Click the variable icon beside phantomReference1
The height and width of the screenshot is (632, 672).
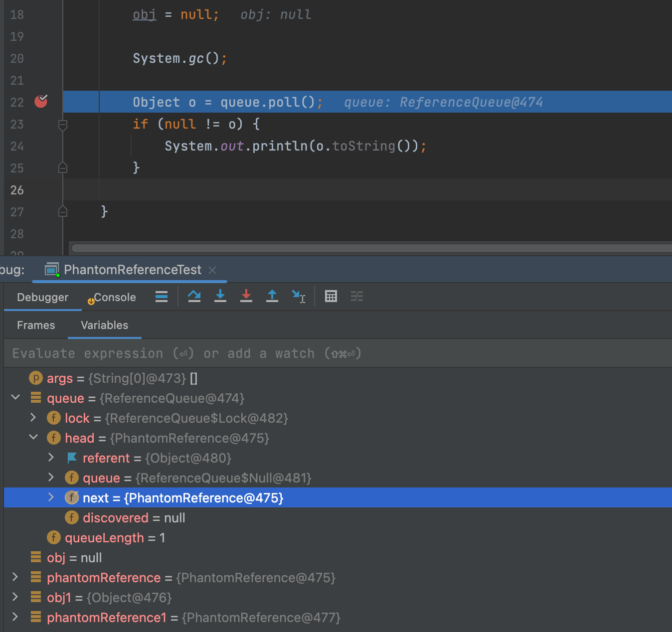tap(36, 617)
